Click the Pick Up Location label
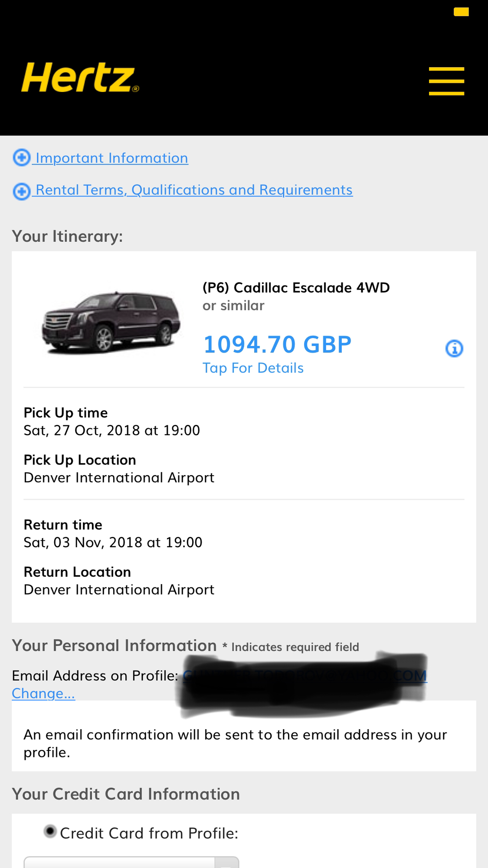This screenshot has height=868, width=488. click(x=80, y=460)
